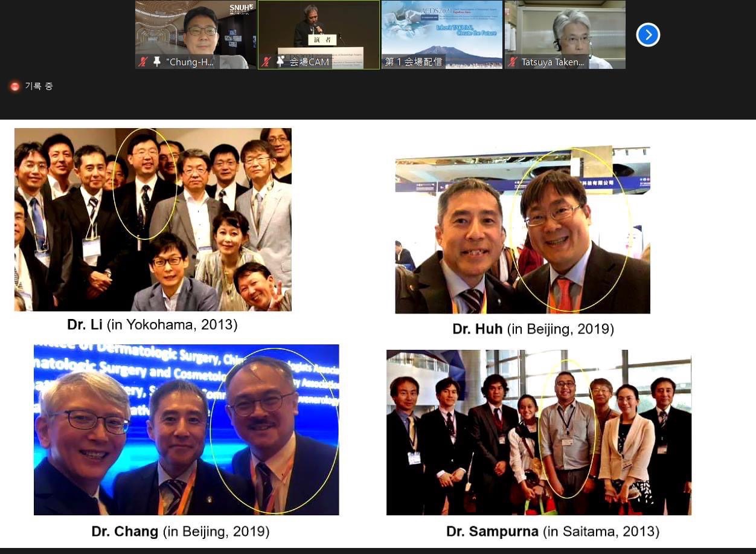Click the Dr. Chang Beijing 2019 photo
The image size is (756, 554).
click(187, 430)
